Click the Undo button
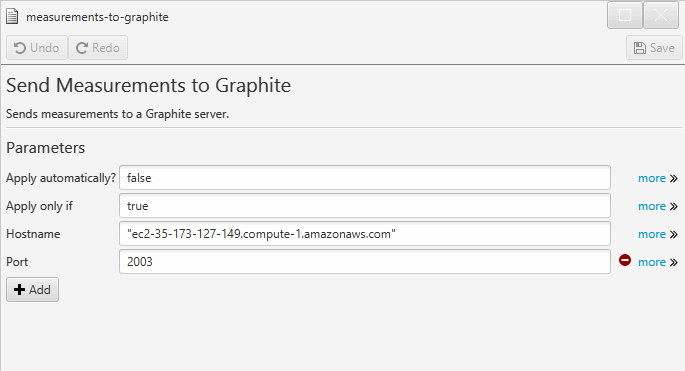The image size is (685, 371). coord(37,48)
